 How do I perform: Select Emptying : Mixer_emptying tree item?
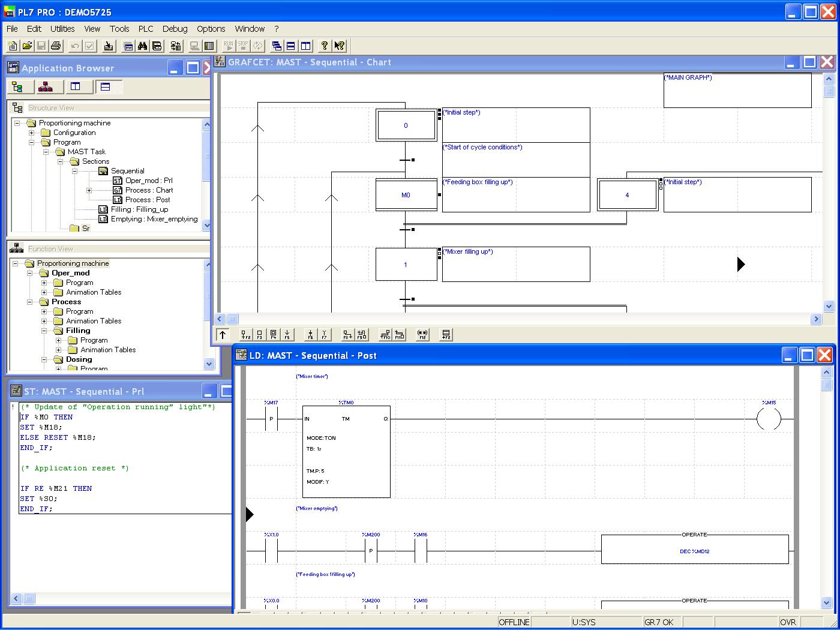click(154, 219)
